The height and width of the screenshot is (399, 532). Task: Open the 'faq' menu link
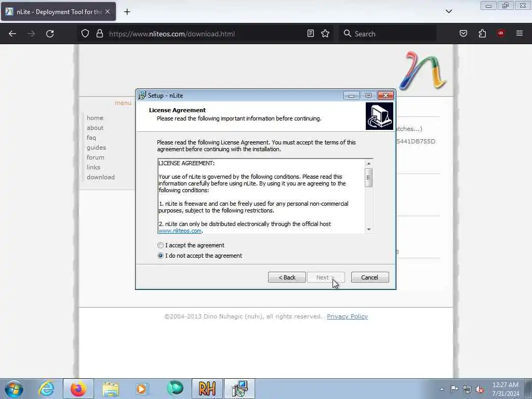91,138
